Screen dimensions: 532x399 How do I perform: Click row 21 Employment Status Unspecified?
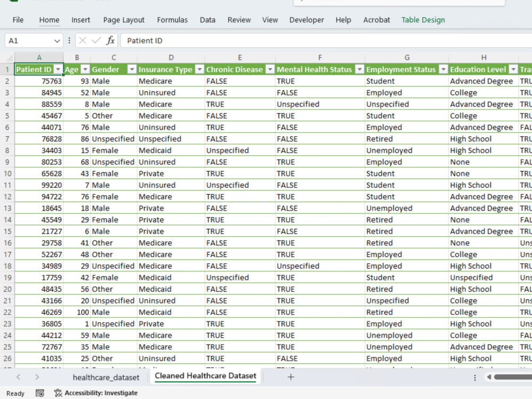pos(406,301)
